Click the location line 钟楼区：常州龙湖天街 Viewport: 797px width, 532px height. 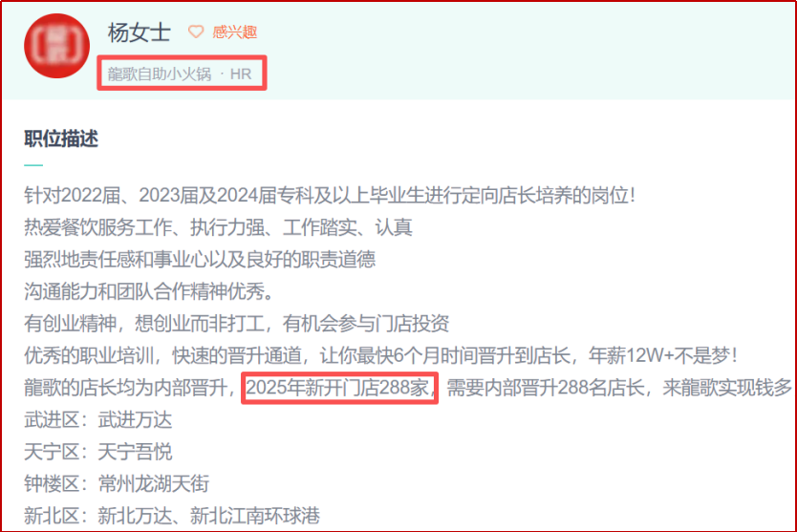click(117, 484)
